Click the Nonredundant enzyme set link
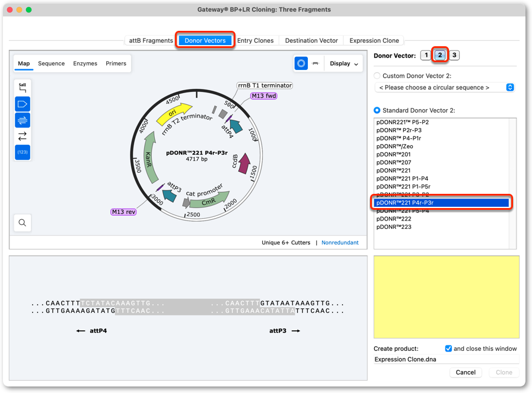The image size is (532, 393). (x=340, y=242)
